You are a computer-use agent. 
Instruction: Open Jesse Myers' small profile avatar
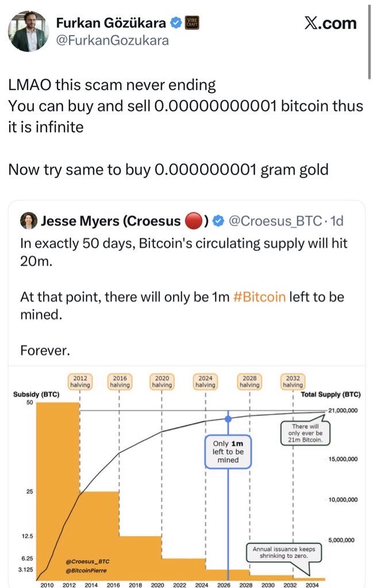29,220
